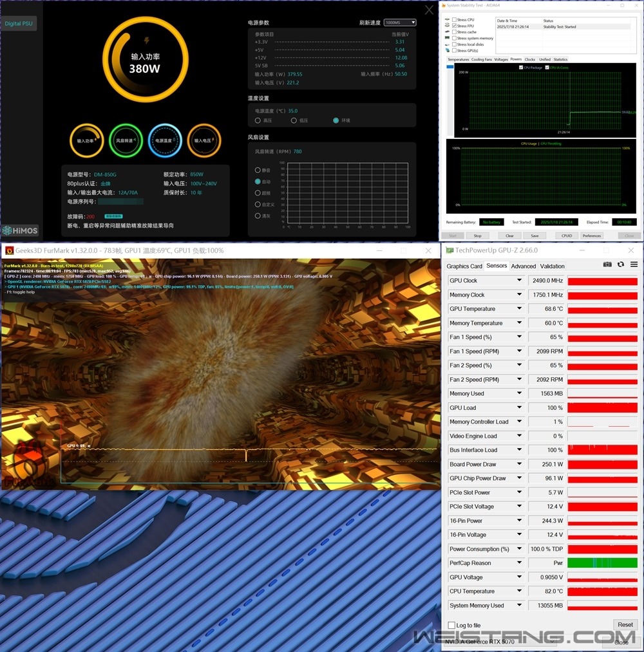The image size is (644, 652).
Task: Click the Clear button in AIDA64
Action: coord(509,236)
